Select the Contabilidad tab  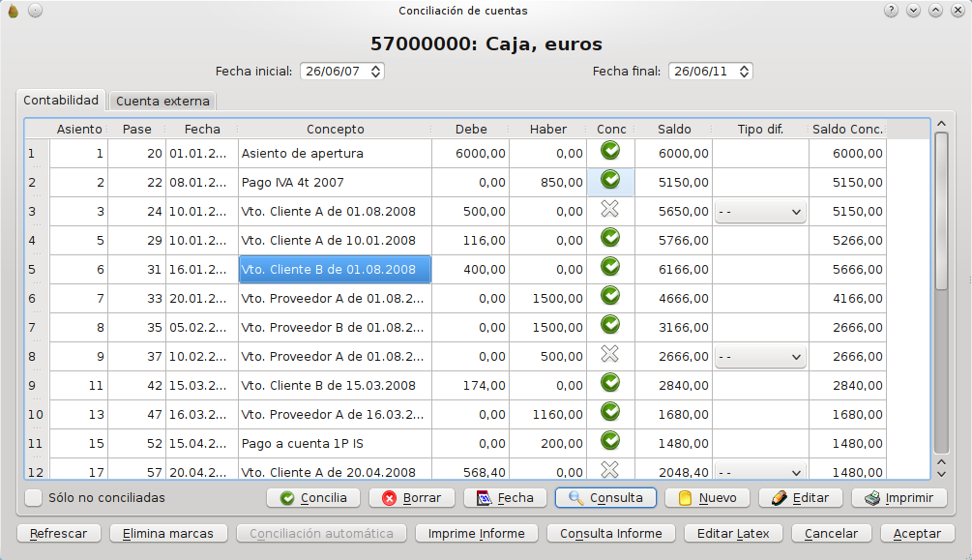[61, 100]
